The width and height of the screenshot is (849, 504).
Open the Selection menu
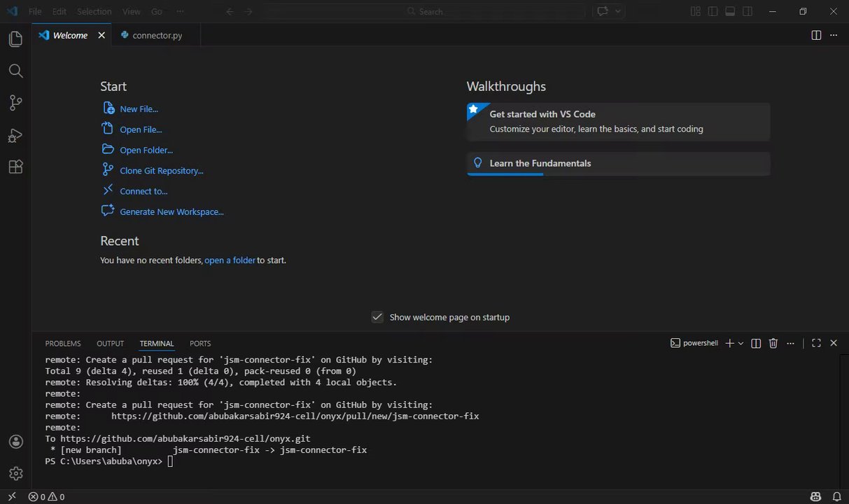(94, 11)
